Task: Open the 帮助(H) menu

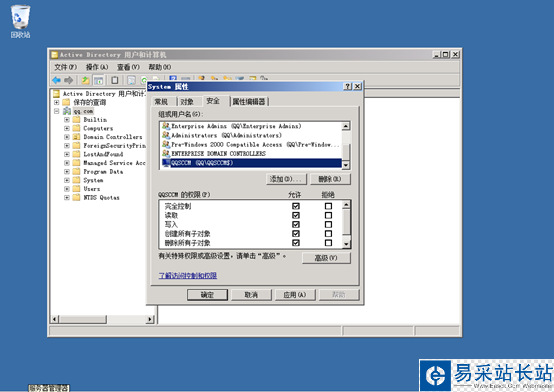Action: [160, 67]
